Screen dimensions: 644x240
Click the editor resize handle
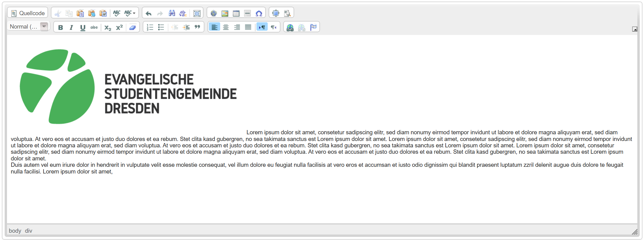[634, 231]
